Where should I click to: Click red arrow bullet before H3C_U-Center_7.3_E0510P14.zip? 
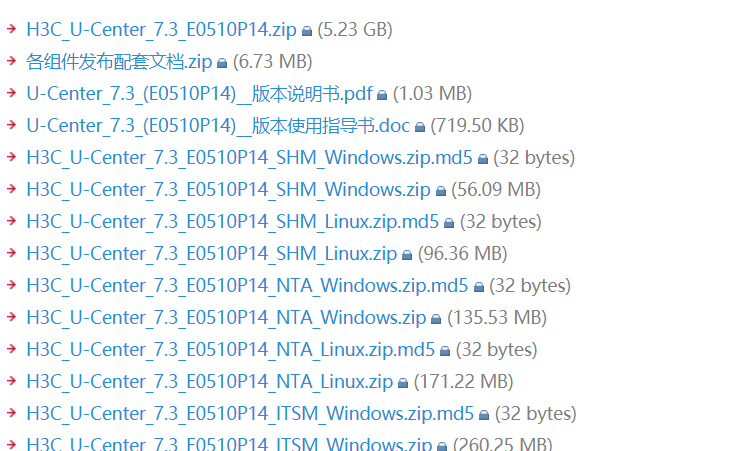point(12,30)
